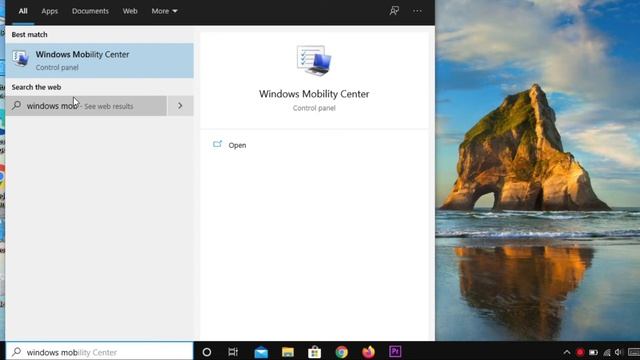
Task: Open File Explorer from the taskbar
Action: [x=288, y=352]
